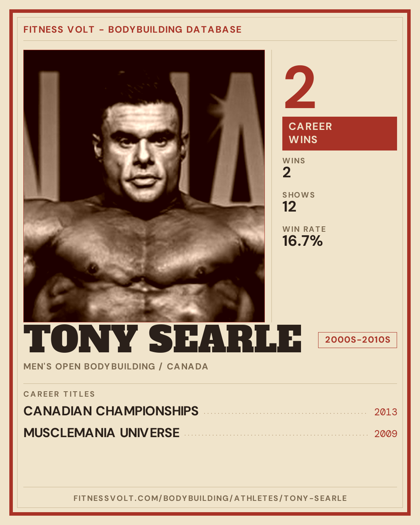Viewport: 420px width, 525px height.
Task: Select the red Career Wins banner
Action: 339,133
